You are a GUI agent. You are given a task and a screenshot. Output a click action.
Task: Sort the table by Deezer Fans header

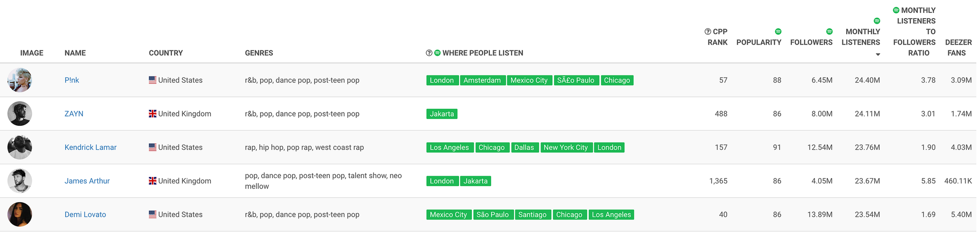coord(958,47)
